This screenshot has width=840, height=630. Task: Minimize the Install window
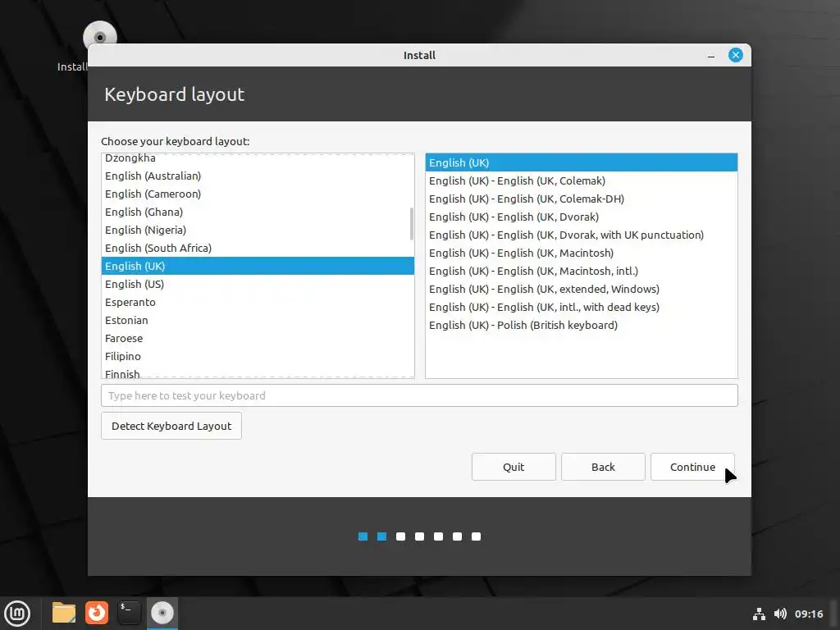(711, 55)
